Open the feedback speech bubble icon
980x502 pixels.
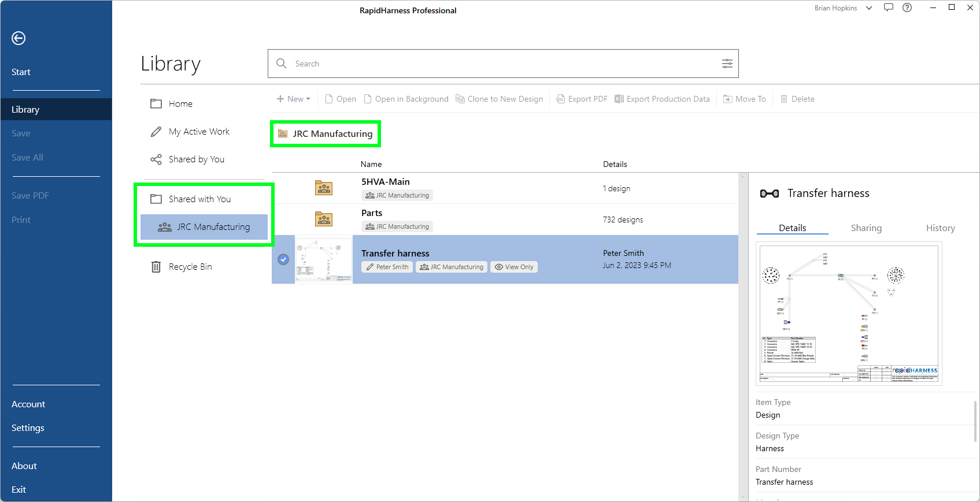click(x=889, y=8)
